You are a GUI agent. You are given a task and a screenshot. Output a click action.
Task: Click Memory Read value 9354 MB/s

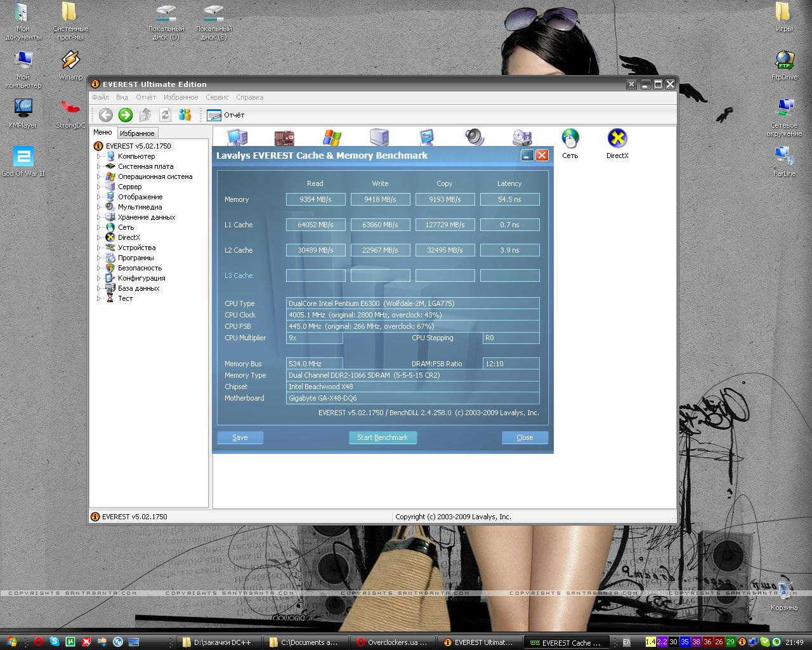[x=316, y=199]
